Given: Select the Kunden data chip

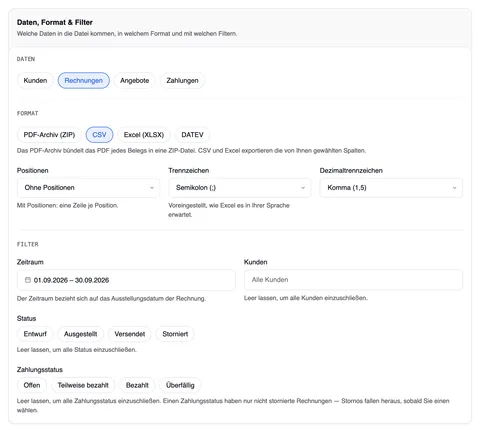Looking at the screenshot, I should (x=35, y=80).
